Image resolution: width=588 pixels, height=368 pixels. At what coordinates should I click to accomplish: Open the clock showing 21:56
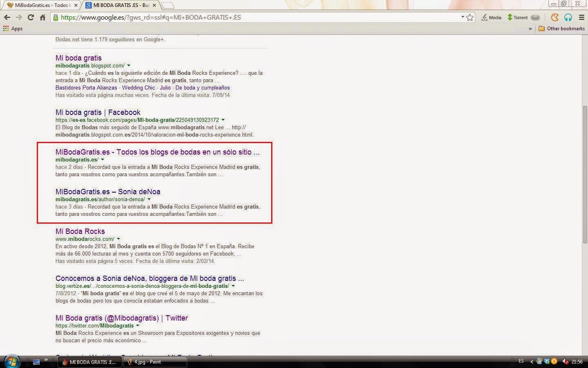point(577,362)
